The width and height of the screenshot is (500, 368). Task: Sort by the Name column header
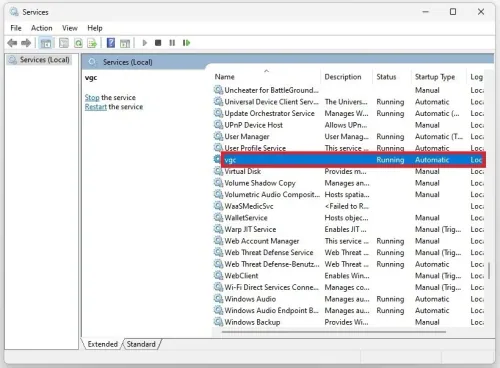(267, 77)
